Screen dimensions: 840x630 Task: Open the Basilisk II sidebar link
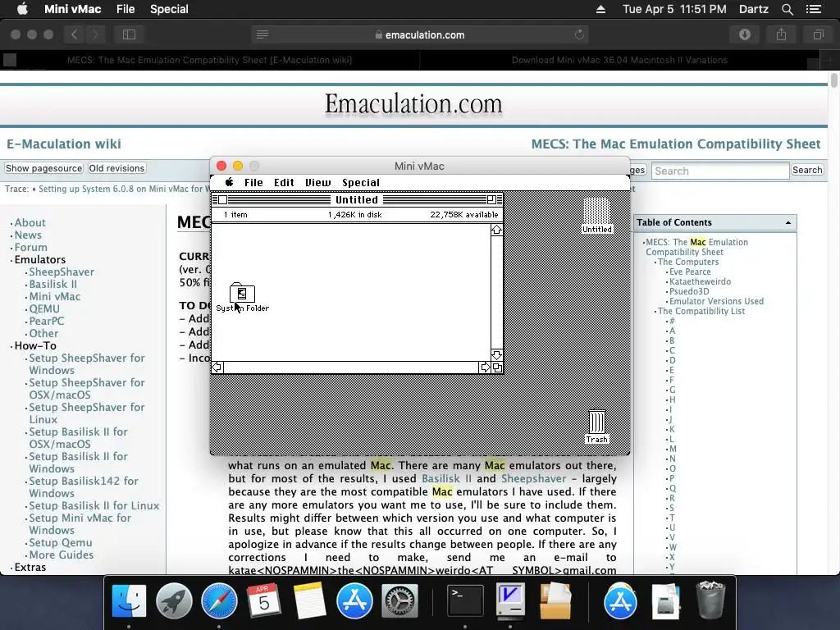click(x=53, y=284)
